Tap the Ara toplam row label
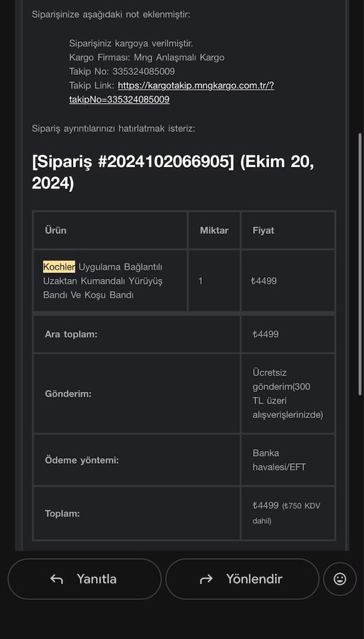Screen dimensions: 364x639 [71, 334]
